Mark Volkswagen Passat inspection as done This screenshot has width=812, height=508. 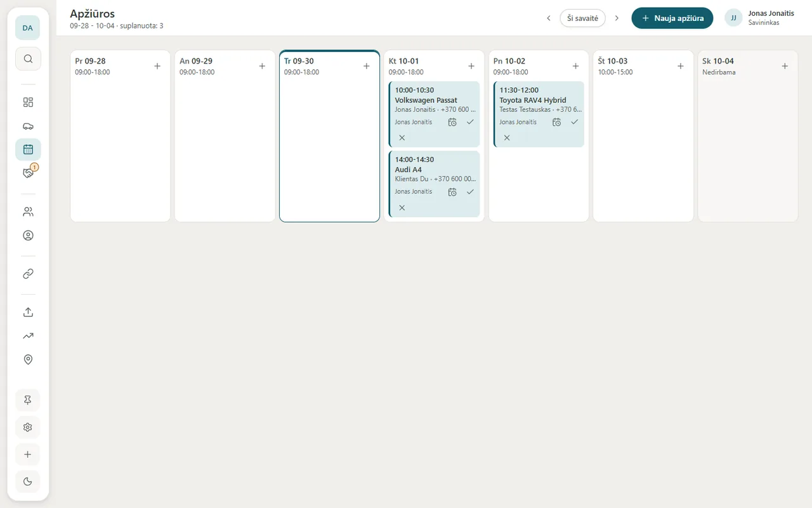point(470,122)
